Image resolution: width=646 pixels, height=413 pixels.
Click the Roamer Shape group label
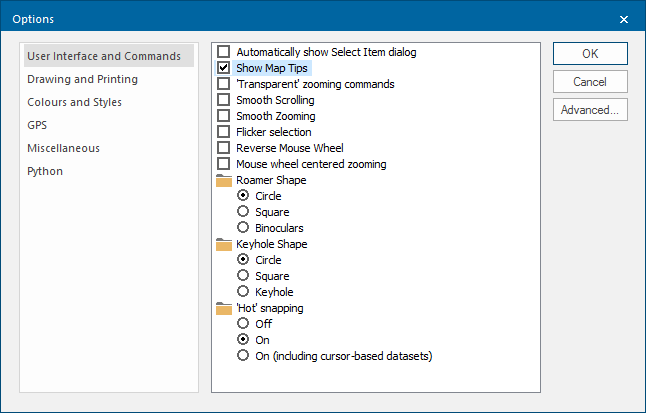click(271, 180)
